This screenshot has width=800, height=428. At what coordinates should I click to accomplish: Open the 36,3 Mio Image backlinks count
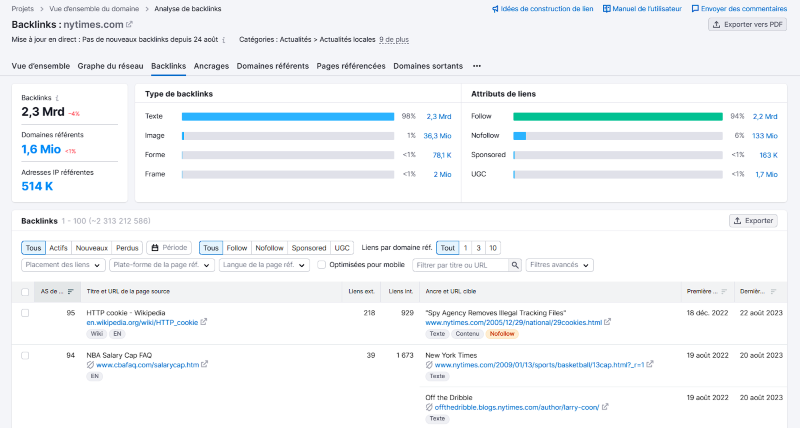tap(437, 136)
